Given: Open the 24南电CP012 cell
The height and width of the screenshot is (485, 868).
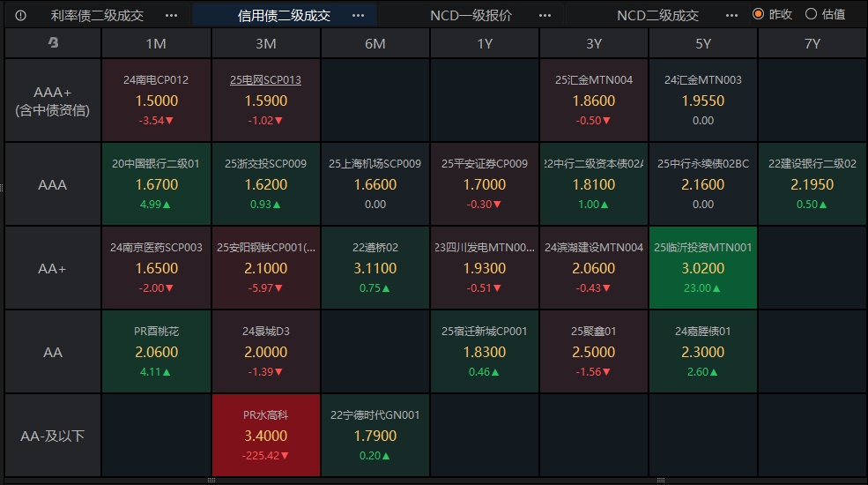Looking at the screenshot, I should point(156,101).
